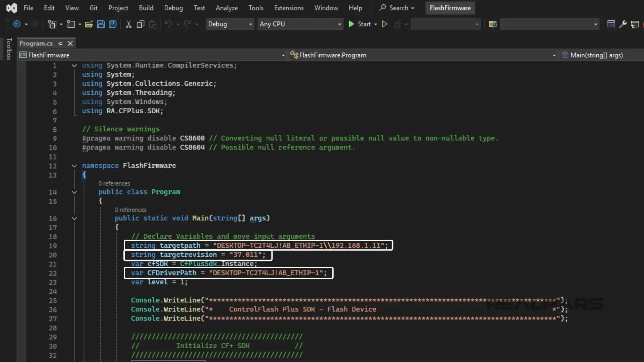Close the Program.cs tab
Screen dimensions: 644x362
click(70, 44)
